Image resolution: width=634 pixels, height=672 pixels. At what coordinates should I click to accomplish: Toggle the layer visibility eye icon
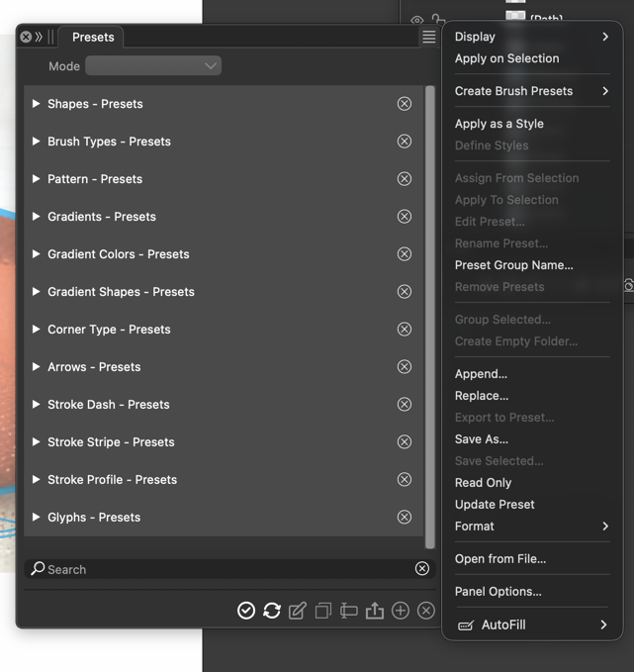417,19
